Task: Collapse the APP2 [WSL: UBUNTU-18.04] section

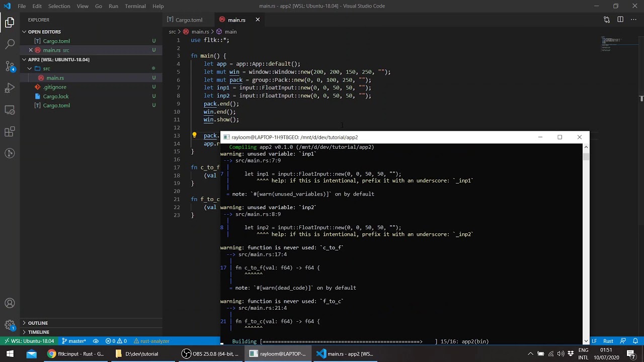Action: [x=91, y=59]
